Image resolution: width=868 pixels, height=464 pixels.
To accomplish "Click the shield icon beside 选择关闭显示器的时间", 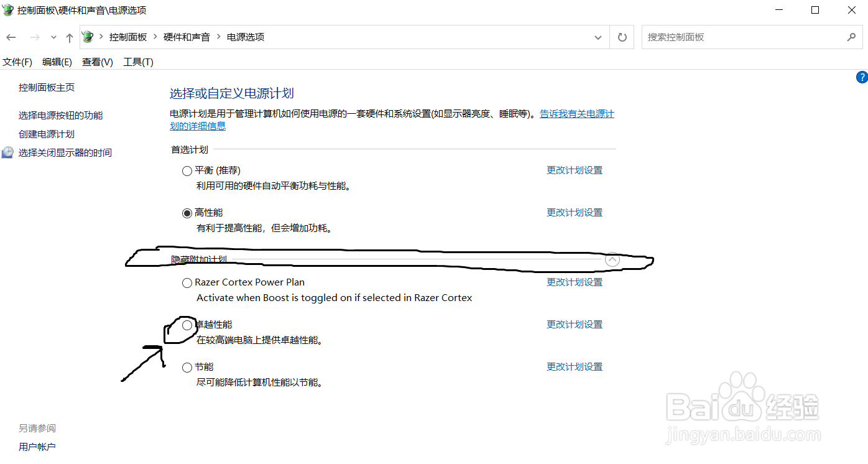I will coord(7,152).
